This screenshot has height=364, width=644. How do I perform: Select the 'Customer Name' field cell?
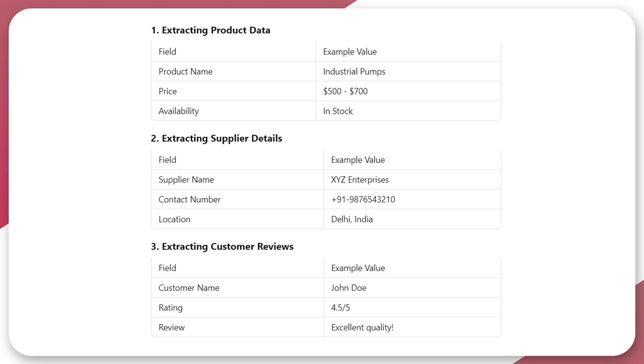pyautogui.click(x=189, y=288)
